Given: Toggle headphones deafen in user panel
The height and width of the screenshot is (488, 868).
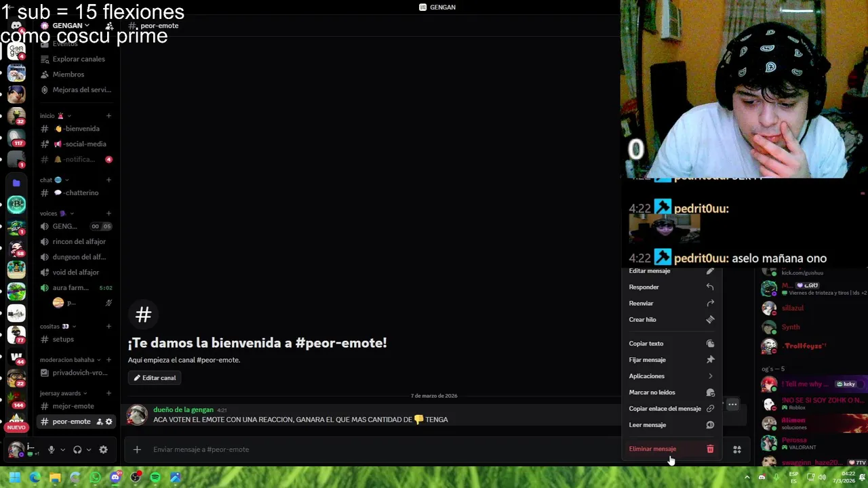Looking at the screenshot, I should (77, 449).
